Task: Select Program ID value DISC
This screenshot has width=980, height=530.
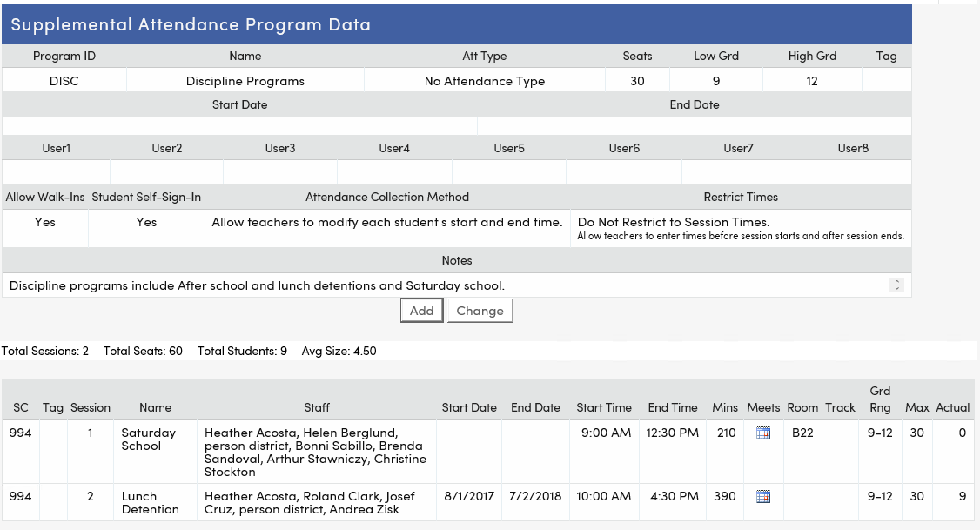Action: [64, 81]
